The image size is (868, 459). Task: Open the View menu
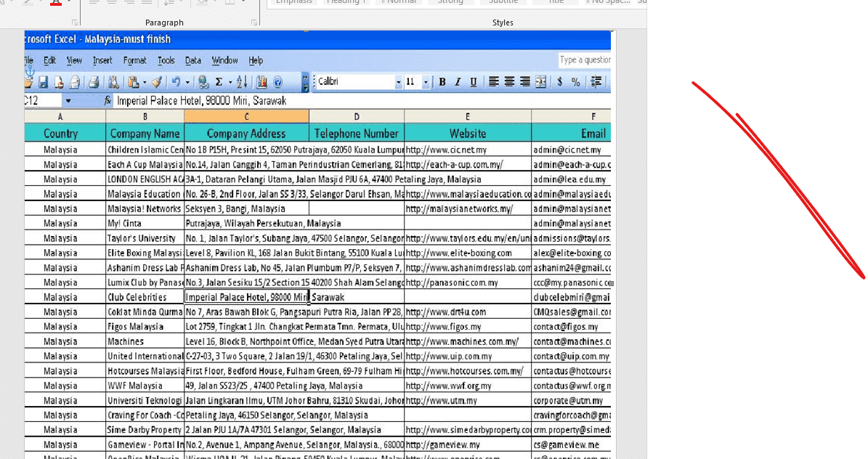click(x=74, y=60)
